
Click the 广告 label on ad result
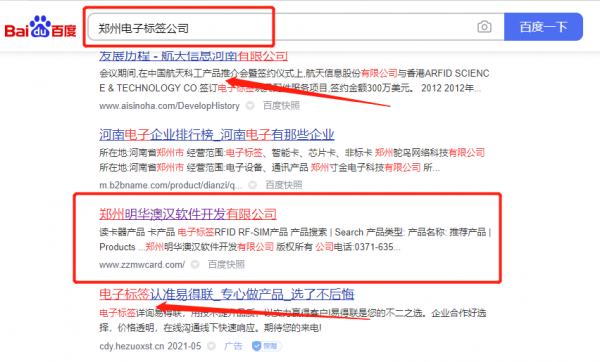[x=233, y=346]
